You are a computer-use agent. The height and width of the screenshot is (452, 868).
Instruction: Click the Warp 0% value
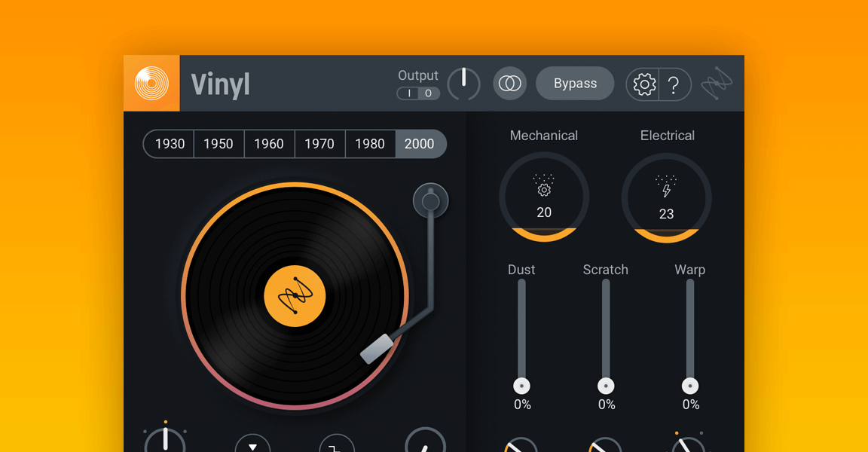click(690, 405)
